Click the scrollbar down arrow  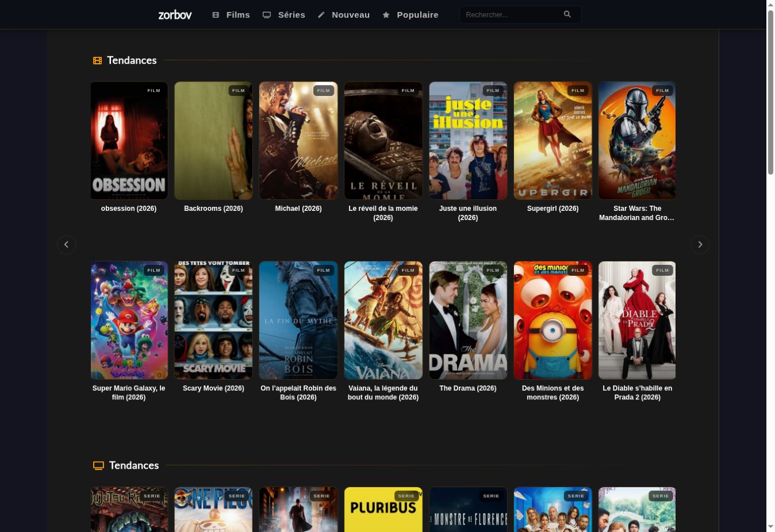(771, 527)
